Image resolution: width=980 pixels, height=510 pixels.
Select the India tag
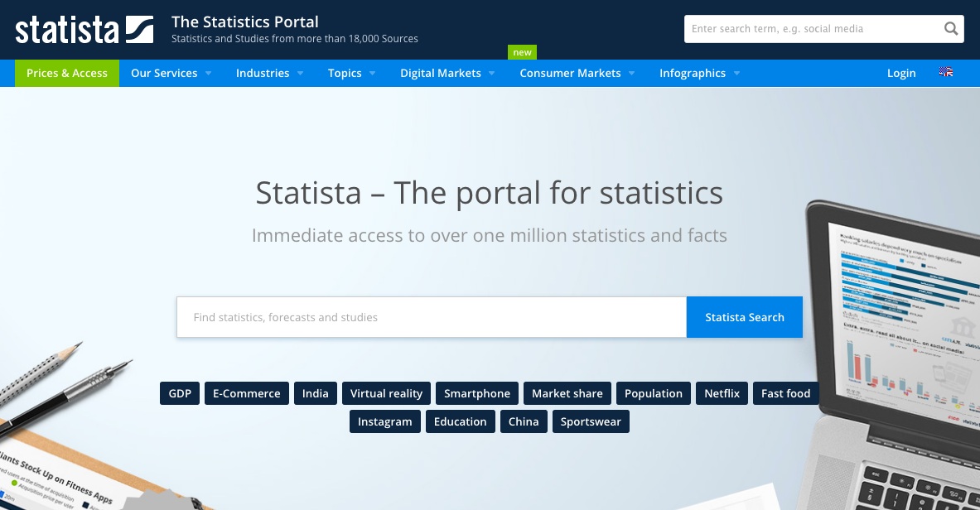pyautogui.click(x=315, y=393)
